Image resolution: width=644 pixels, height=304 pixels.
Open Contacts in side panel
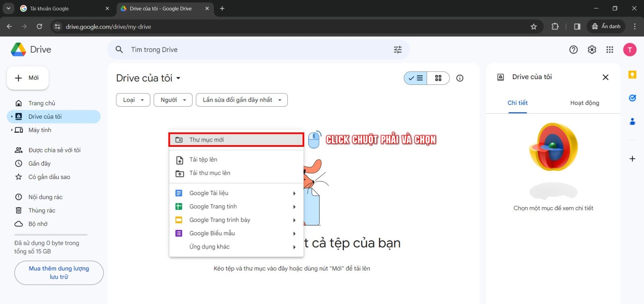pos(632,121)
